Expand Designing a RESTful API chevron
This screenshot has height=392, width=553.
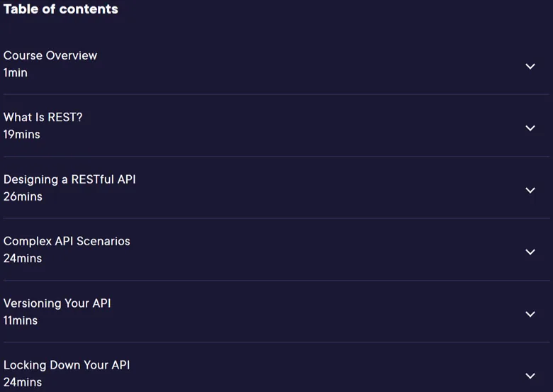click(530, 191)
